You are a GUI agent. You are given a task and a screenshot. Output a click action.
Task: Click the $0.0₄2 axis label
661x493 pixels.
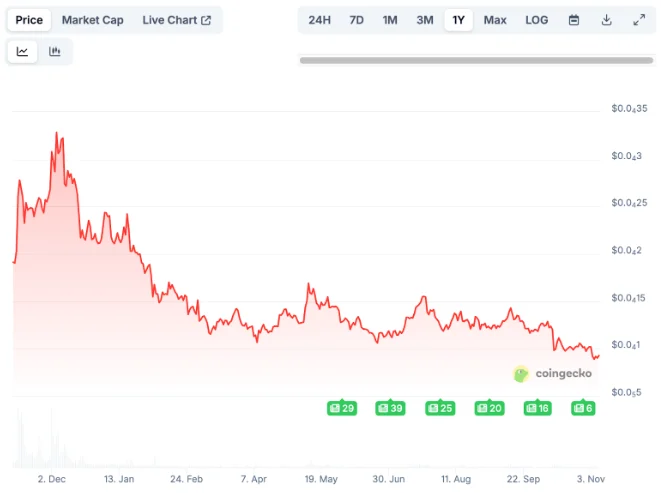(x=627, y=251)
